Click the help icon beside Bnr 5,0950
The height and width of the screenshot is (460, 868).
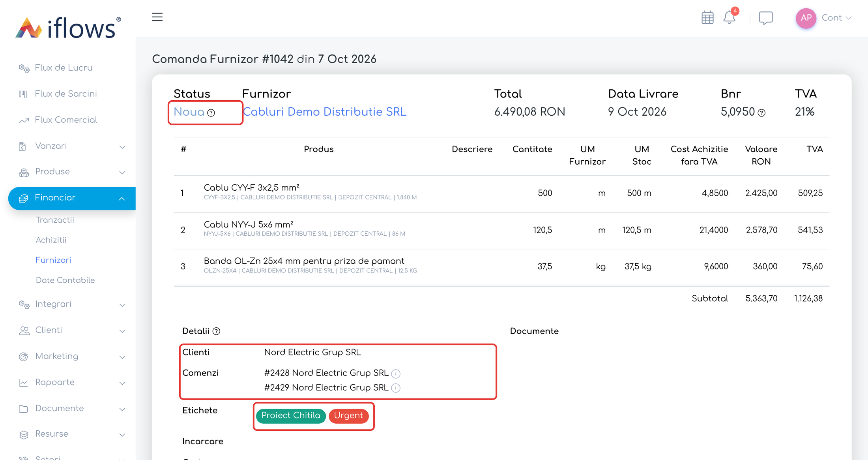762,113
